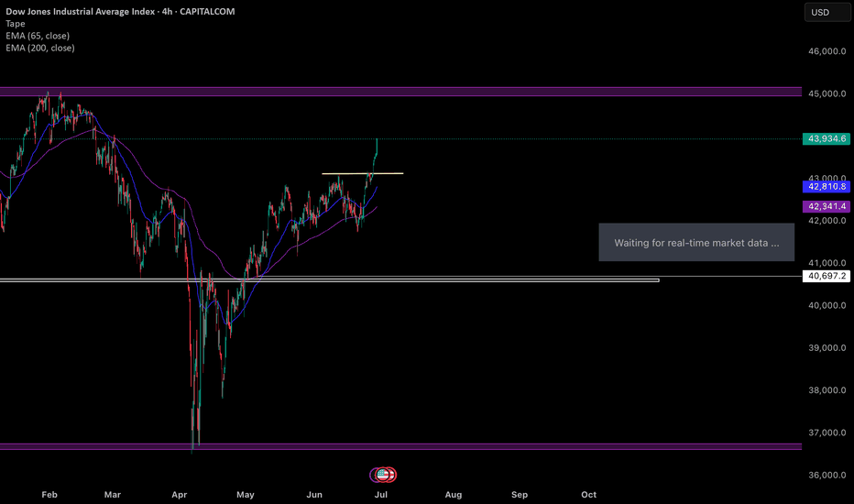Click the 42,000.0 price axis label
The width and height of the screenshot is (854, 504).
click(x=827, y=221)
